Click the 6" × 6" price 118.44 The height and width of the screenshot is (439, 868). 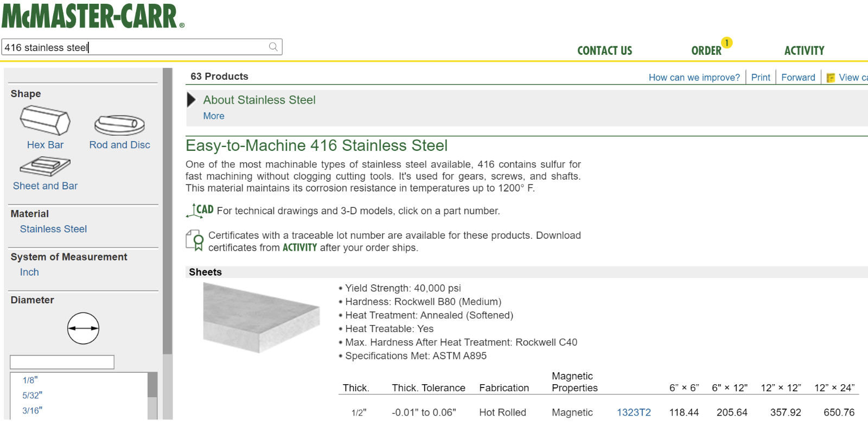(x=684, y=412)
